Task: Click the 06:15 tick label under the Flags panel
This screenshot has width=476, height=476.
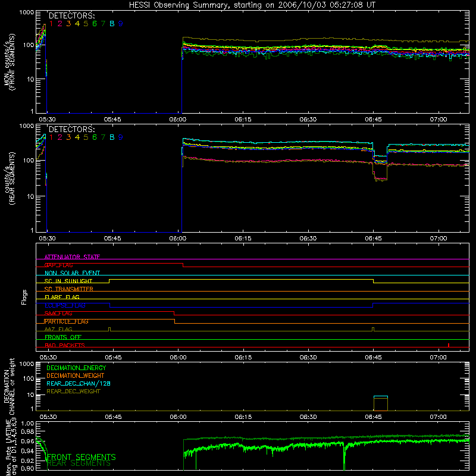Action: coord(243,358)
